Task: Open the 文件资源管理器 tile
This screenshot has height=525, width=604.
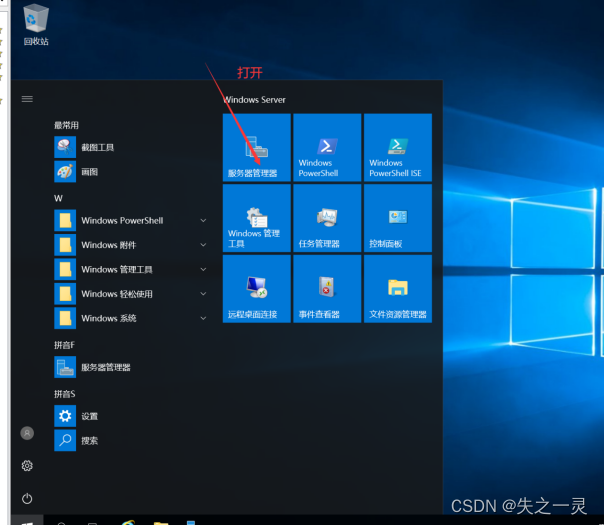Action: pos(398,289)
